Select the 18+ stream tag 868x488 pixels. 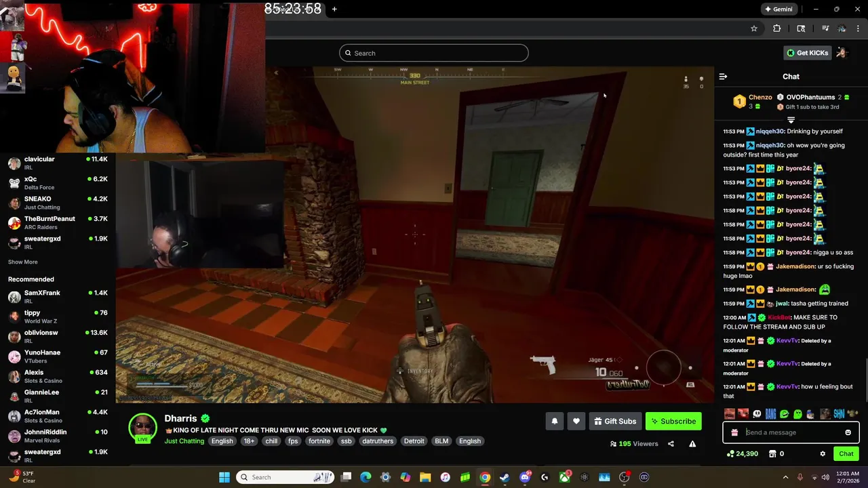point(249,441)
